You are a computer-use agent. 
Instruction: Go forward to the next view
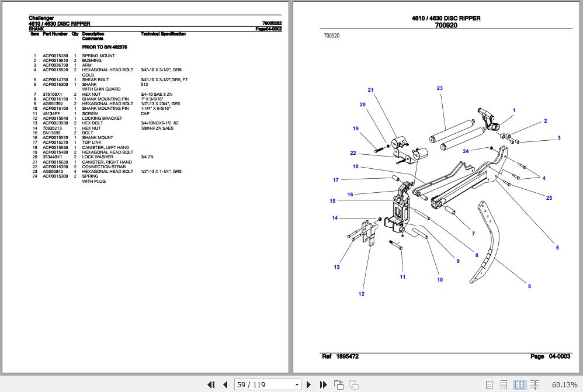tap(353, 385)
